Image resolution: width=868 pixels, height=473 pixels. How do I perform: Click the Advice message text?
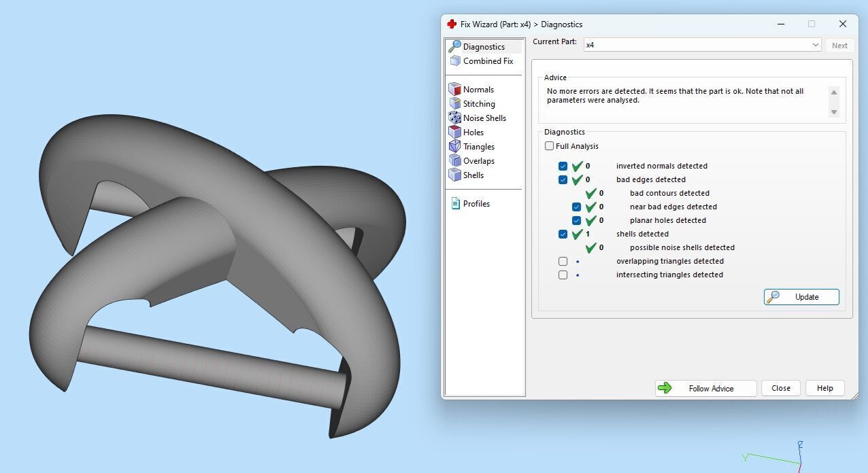pos(675,96)
